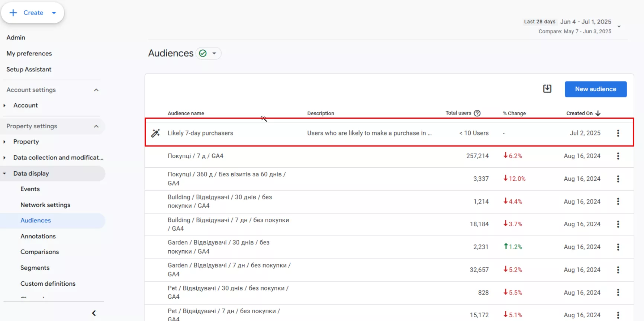Collapse the left navigation sidebar
This screenshot has height=321, width=644.
point(94,313)
